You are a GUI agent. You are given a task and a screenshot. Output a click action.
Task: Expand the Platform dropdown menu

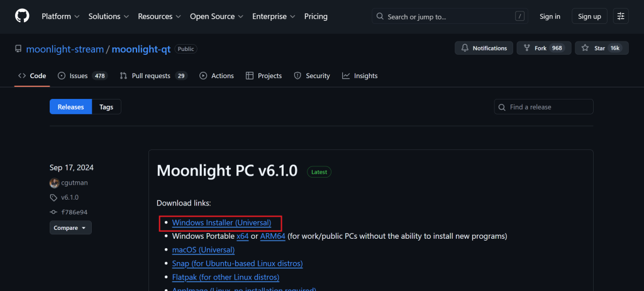tap(60, 16)
